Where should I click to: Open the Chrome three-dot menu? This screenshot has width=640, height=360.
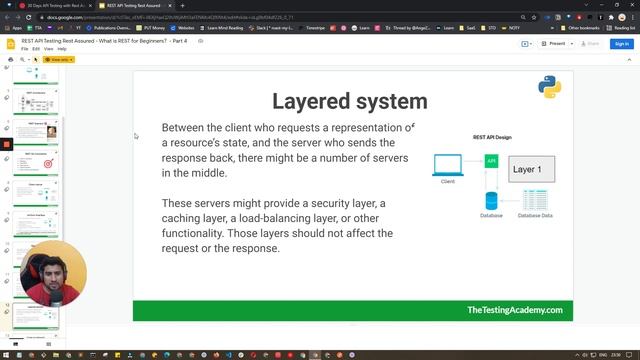(633, 18)
